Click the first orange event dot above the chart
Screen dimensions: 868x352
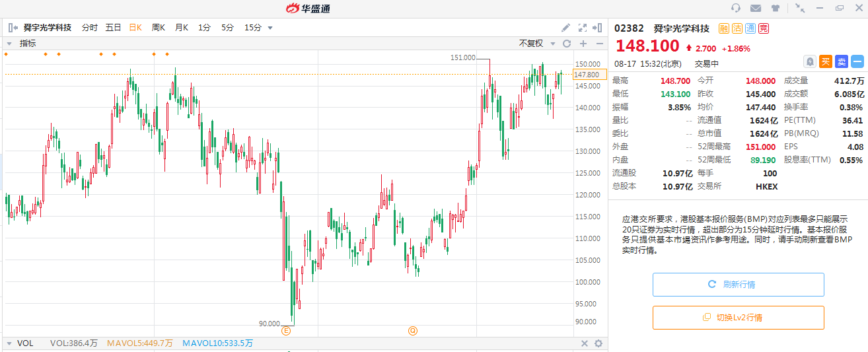pos(6,54)
